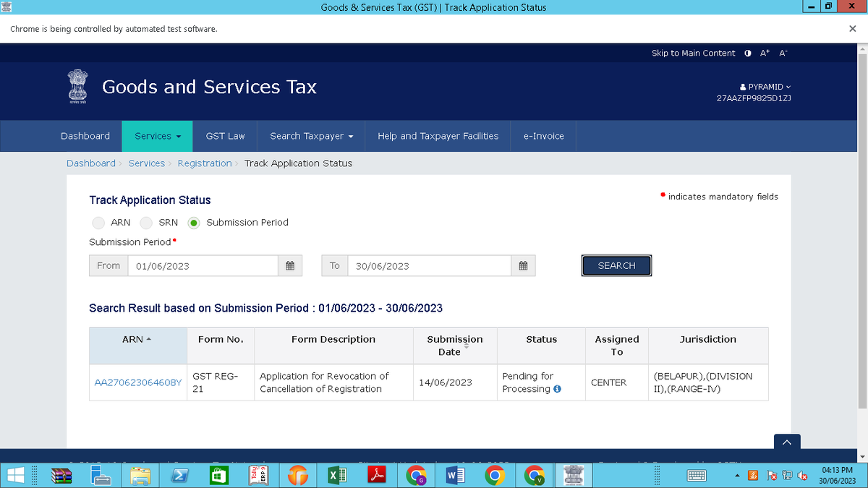868x488 pixels.
Task: Open Chrome with G profile badge
Action: point(416,476)
